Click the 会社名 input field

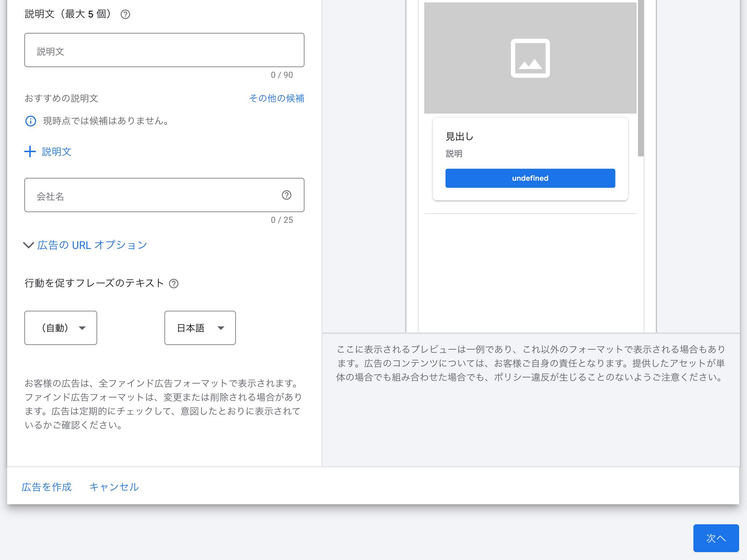[164, 195]
